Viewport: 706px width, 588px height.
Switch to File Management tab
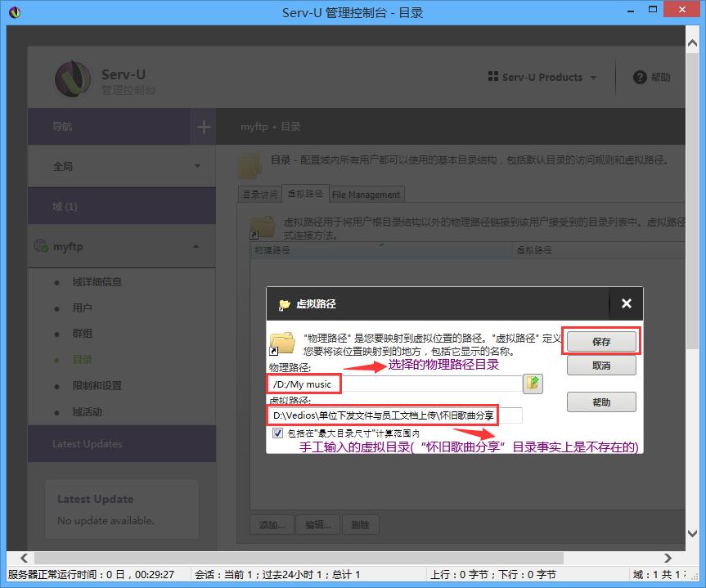(366, 195)
